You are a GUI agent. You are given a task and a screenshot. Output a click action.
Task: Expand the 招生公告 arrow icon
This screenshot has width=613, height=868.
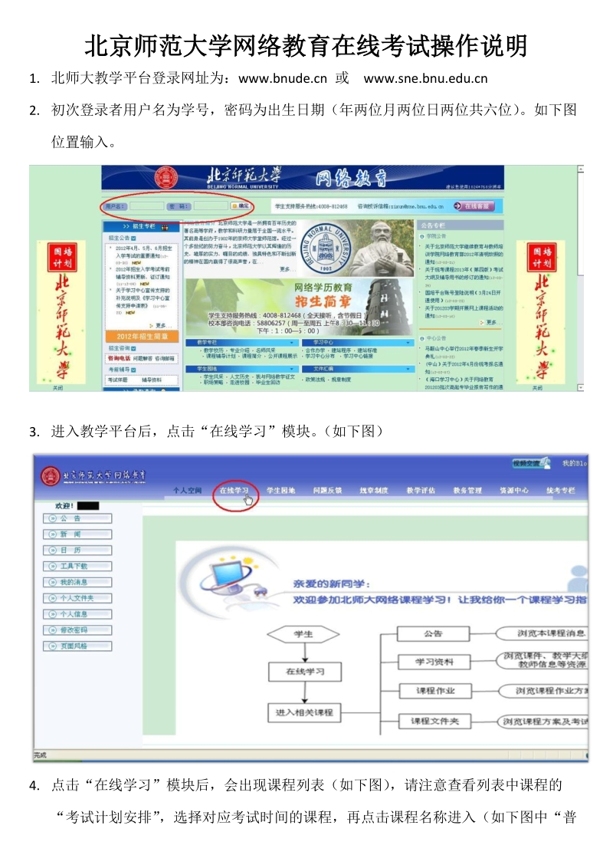click(x=134, y=238)
